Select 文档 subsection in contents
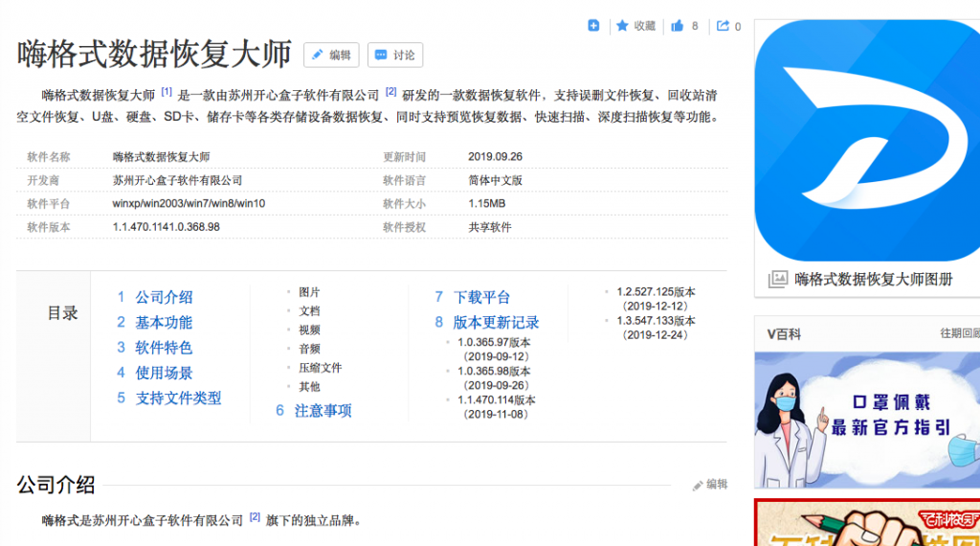Screen dimensions: 980x546 pos(309,311)
